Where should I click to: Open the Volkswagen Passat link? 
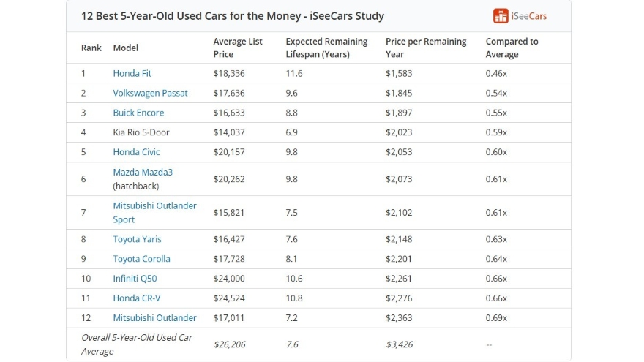tap(150, 93)
